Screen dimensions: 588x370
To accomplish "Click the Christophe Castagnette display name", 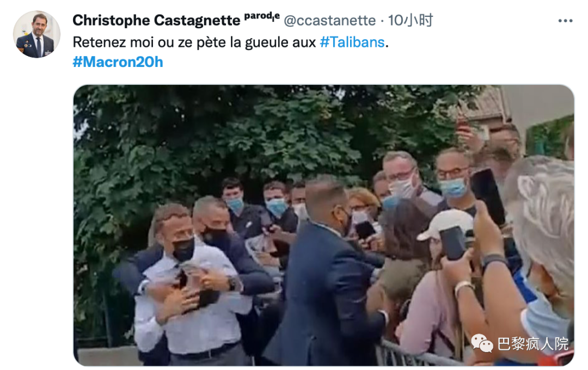I will click(x=156, y=20).
